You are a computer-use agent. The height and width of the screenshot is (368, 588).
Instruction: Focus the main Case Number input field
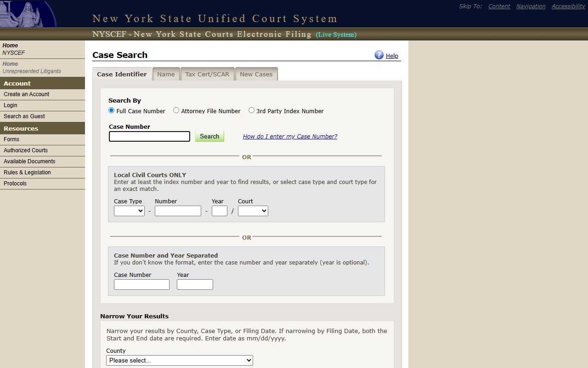[x=149, y=136]
